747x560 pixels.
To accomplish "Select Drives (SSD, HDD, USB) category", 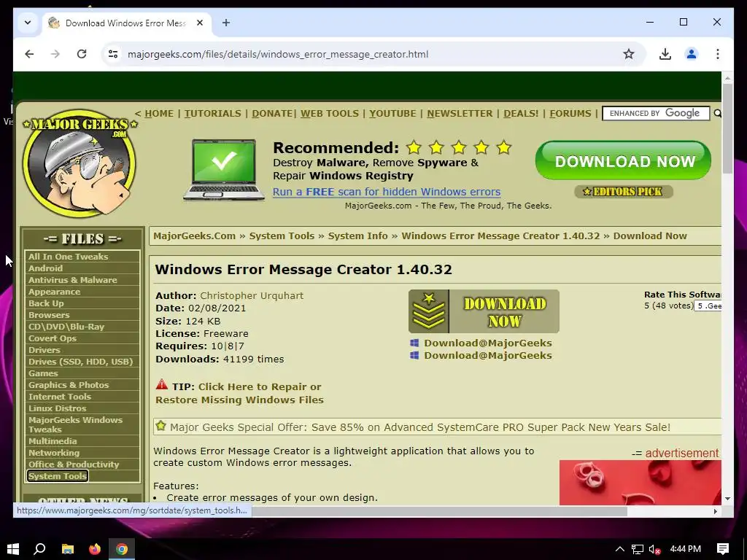I will point(80,362).
